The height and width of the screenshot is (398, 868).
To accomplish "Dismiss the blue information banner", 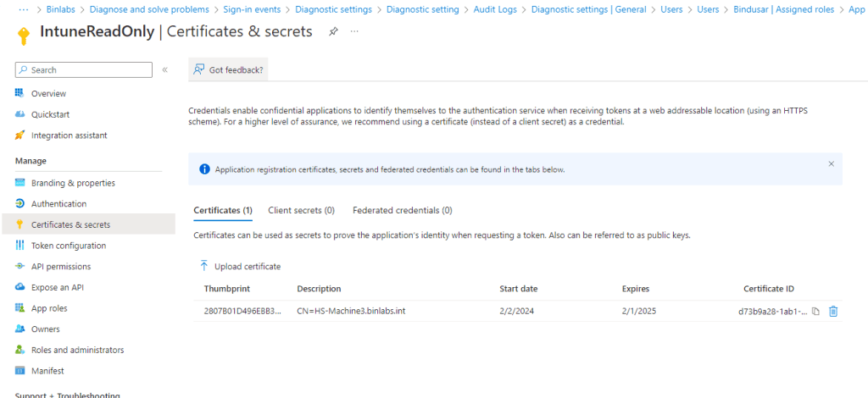I will [831, 163].
